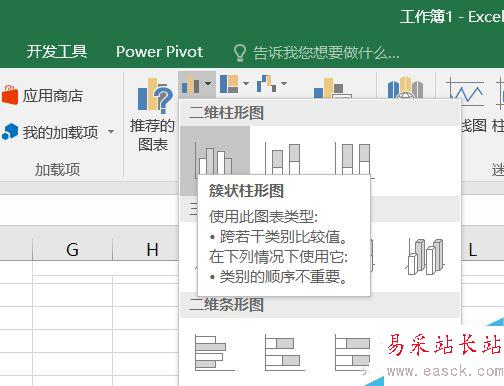Open the 应用商店 add-in store
504x386 pixels.
(x=53, y=96)
